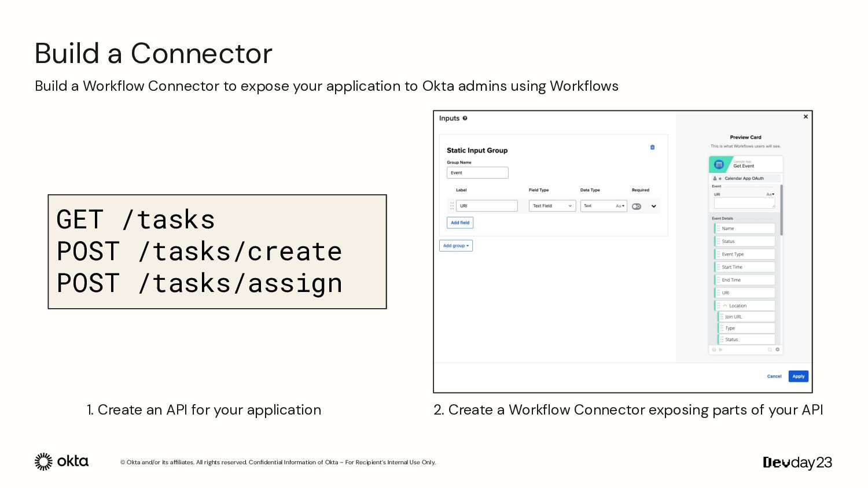Viewport: 868px width, 488px height.
Task: Click the Event Details section label
Action: (722, 219)
